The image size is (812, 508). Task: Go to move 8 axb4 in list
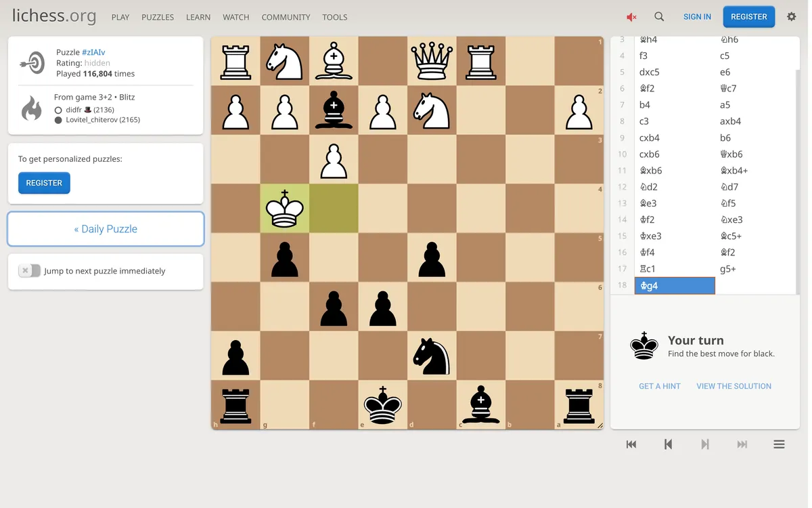[755, 121]
